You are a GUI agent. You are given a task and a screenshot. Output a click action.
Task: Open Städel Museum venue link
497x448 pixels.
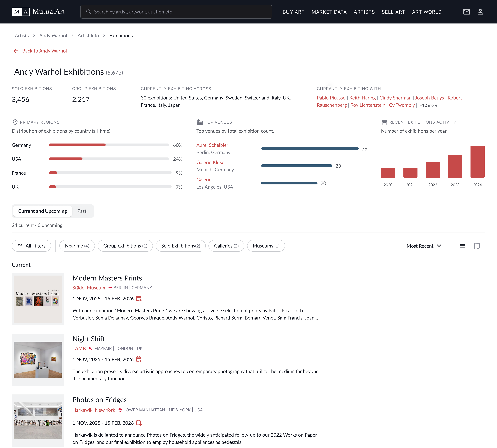click(x=89, y=287)
